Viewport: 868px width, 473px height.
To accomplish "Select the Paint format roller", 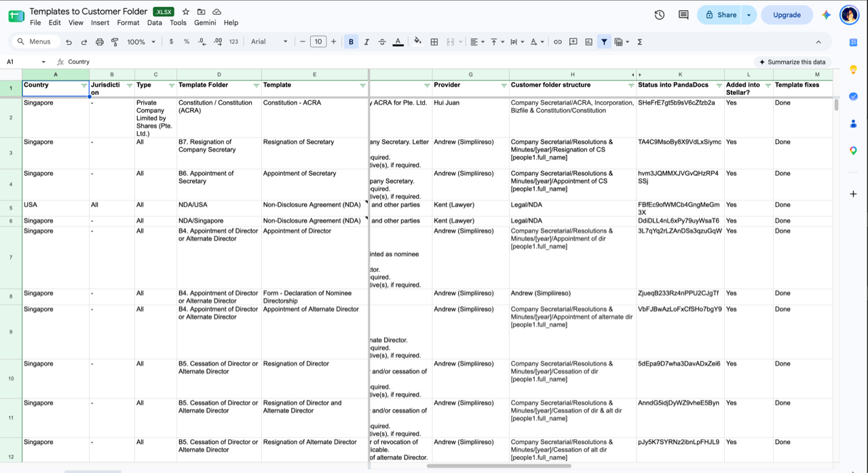I will tap(115, 42).
